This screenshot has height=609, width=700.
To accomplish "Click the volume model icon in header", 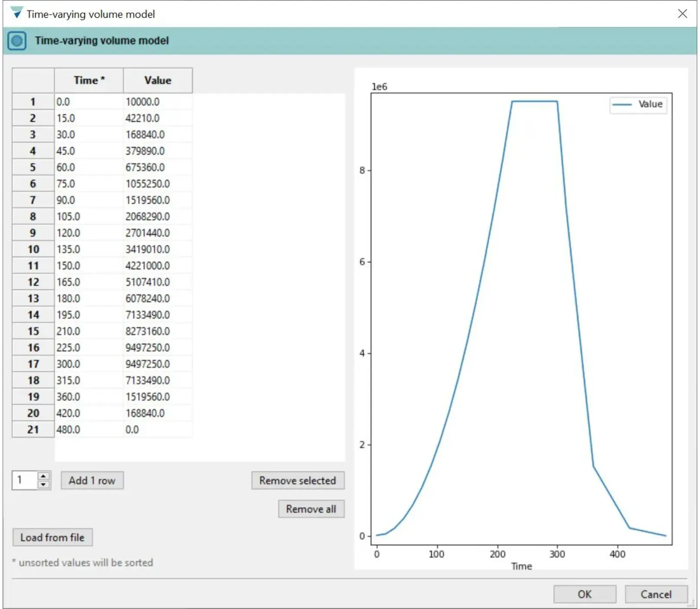I will pyautogui.click(x=17, y=41).
